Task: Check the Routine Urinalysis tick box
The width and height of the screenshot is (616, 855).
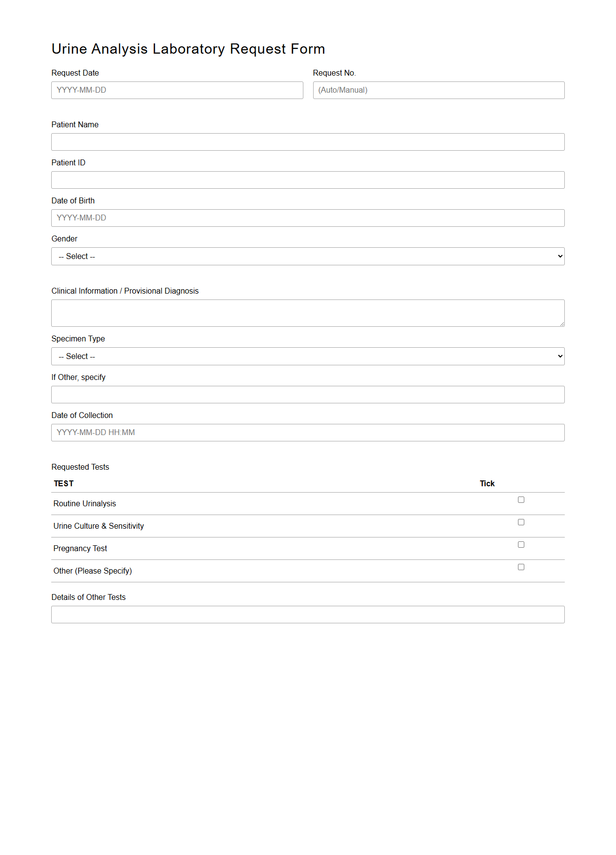Action: pos(521,499)
